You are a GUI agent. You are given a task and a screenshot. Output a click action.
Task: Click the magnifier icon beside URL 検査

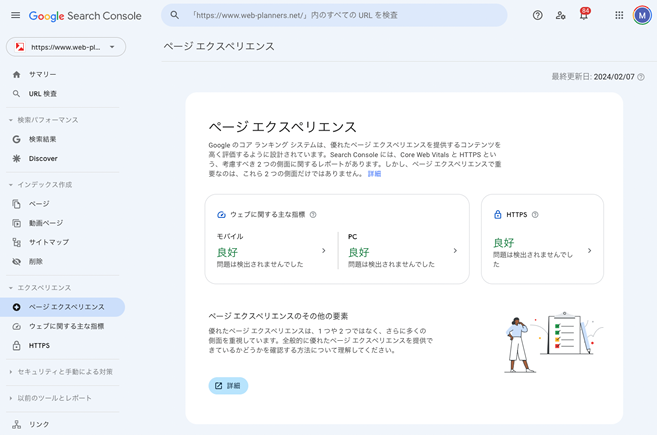point(16,94)
